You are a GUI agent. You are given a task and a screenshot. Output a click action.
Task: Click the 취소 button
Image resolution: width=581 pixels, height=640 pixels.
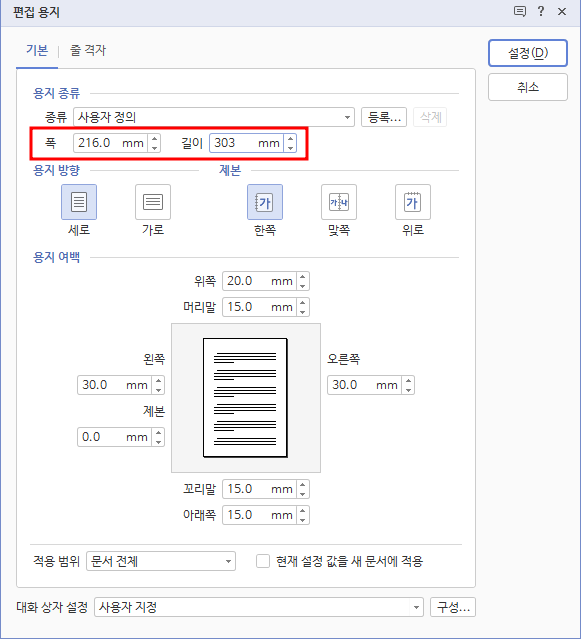click(x=528, y=87)
